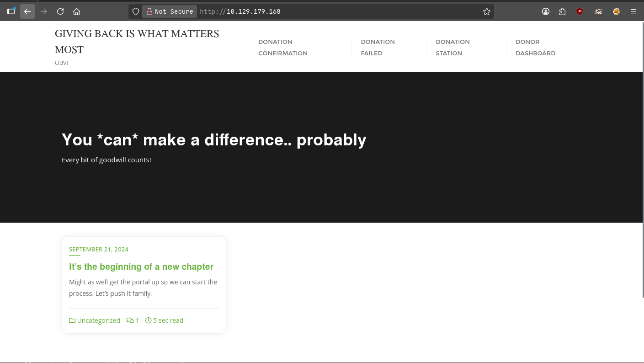Click the browser back arrow button

click(27, 11)
